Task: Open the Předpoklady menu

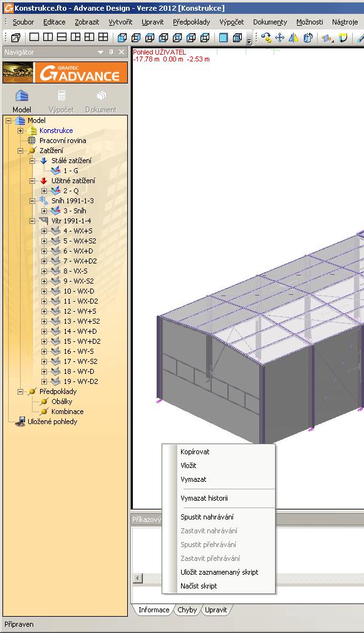Action: pos(192,22)
